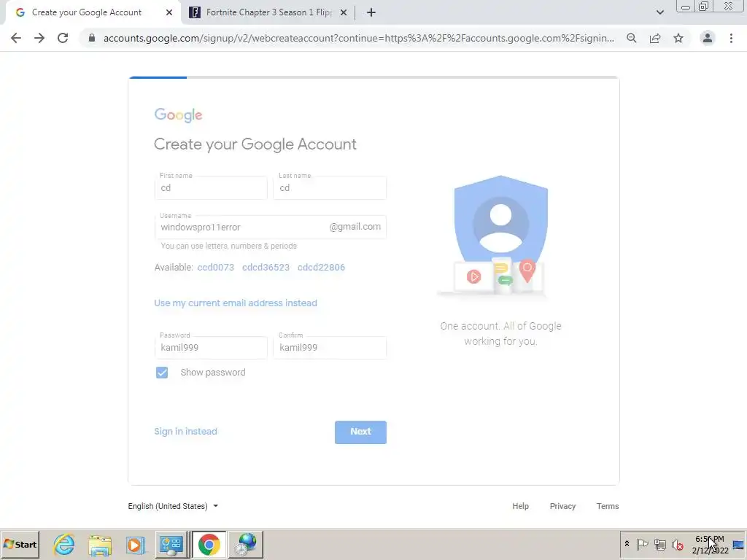Open the Chrome profile avatar icon
Screen dimensions: 747x560
pyautogui.click(x=708, y=38)
